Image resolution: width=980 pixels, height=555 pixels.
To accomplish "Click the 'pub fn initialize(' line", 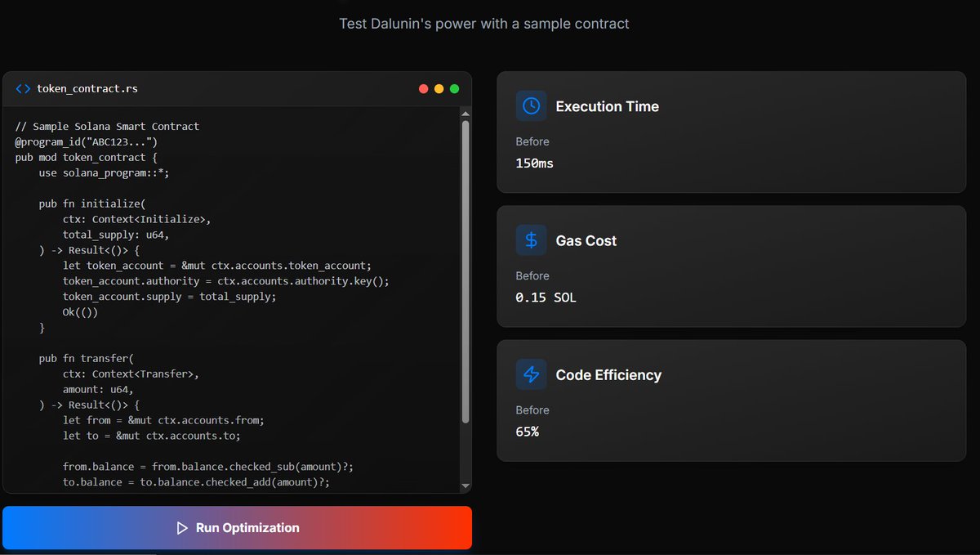I will pos(92,204).
